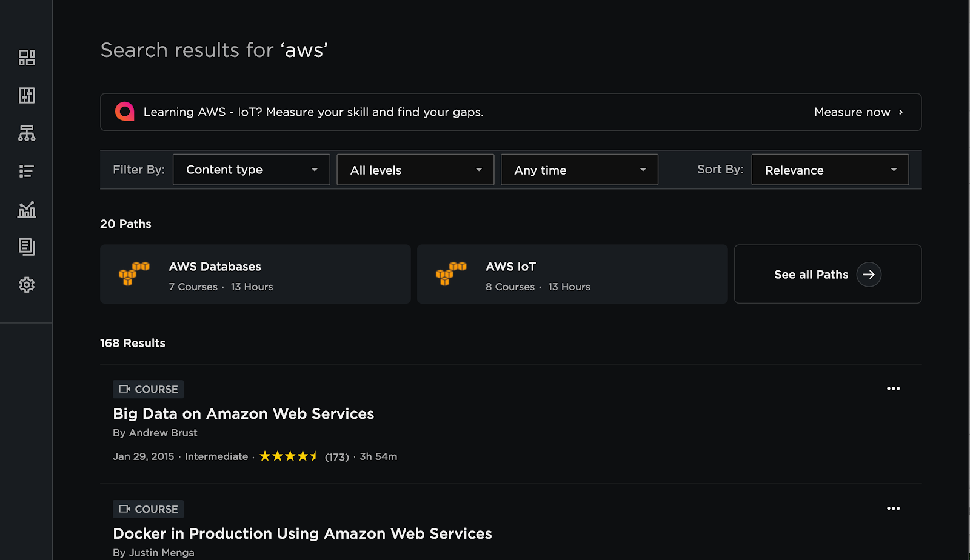Click '8 Courses · 13 Hours' text
The width and height of the screenshot is (970, 560).
coord(538,287)
